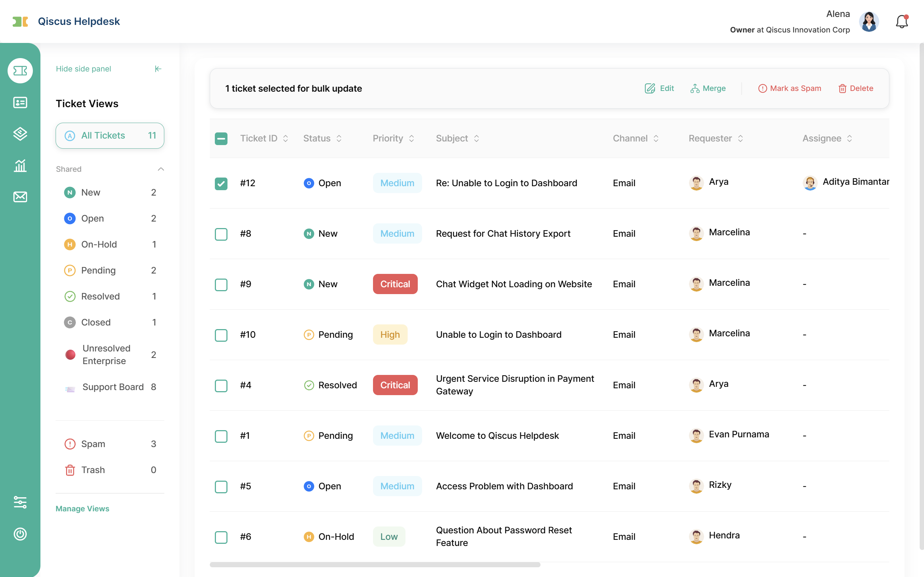The height and width of the screenshot is (577, 924).
Task: Click Alena's profile avatar
Action: click(869, 22)
